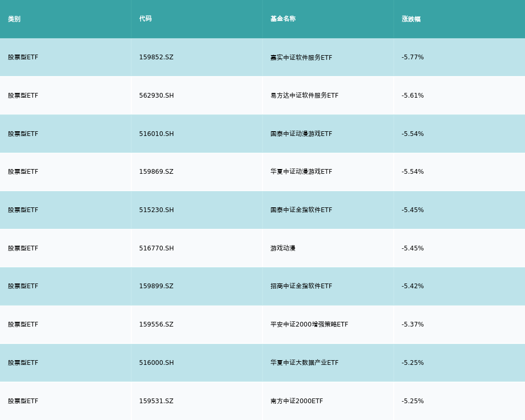Click the -5.61% change value
This screenshot has width=525, height=420.
pyautogui.click(x=413, y=96)
